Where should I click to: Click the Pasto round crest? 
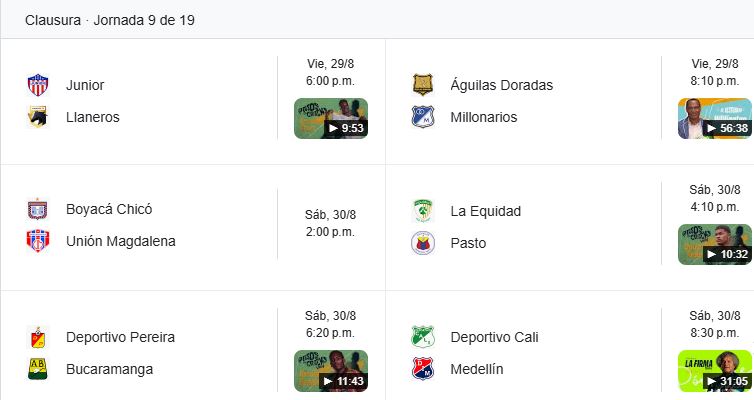tap(423, 243)
